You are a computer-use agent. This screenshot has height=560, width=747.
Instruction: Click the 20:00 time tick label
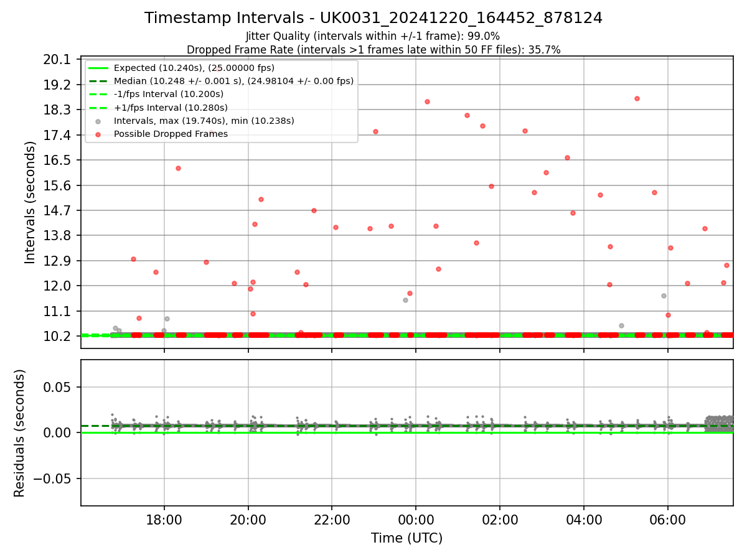click(x=248, y=520)
